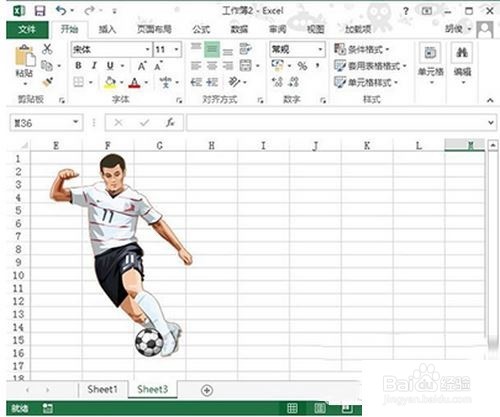
Task: Click the text Orientation icon
Action: click(234, 82)
